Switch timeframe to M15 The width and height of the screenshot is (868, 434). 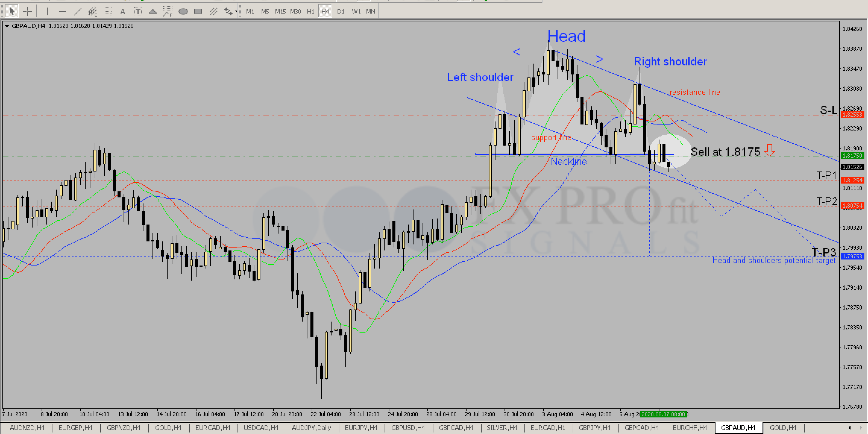280,11
